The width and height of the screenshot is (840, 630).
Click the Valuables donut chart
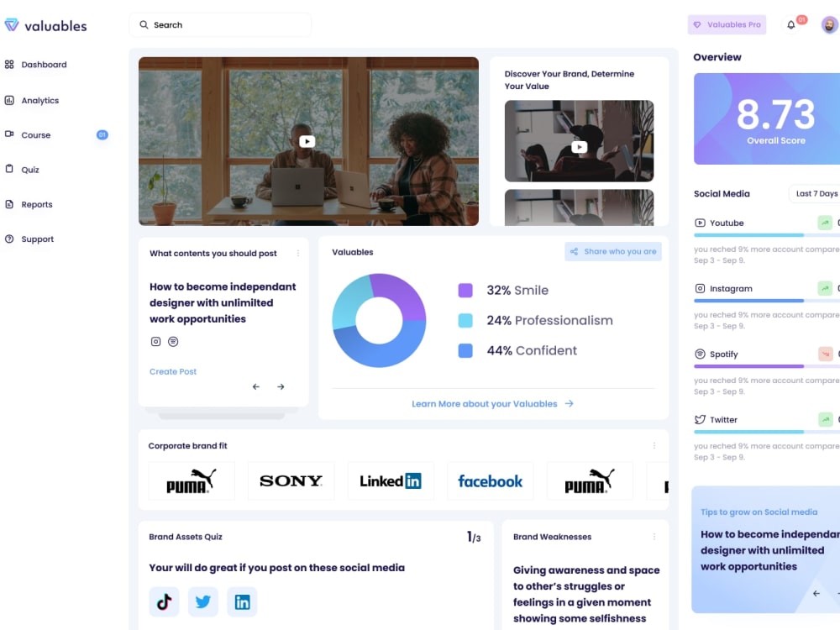[x=379, y=320]
